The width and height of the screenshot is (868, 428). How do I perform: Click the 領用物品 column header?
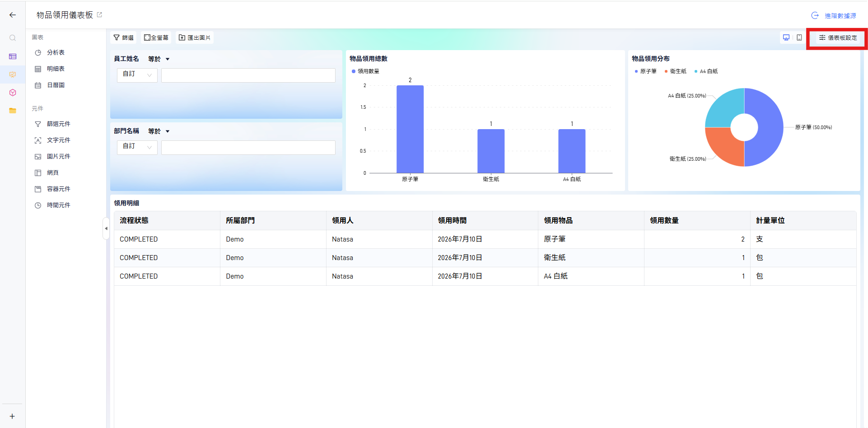pos(591,221)
